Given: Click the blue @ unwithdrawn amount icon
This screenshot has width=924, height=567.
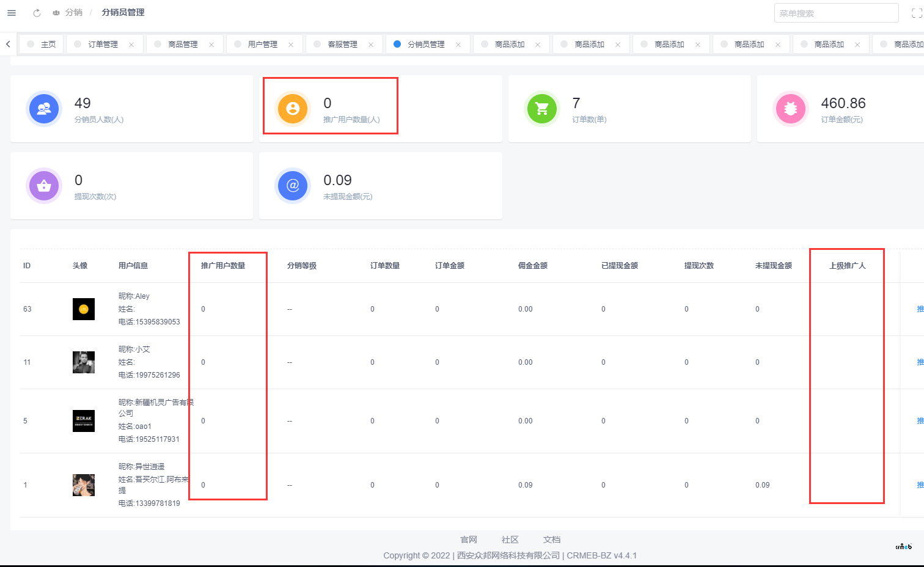Looking at the screenshot, I should 293,186.
